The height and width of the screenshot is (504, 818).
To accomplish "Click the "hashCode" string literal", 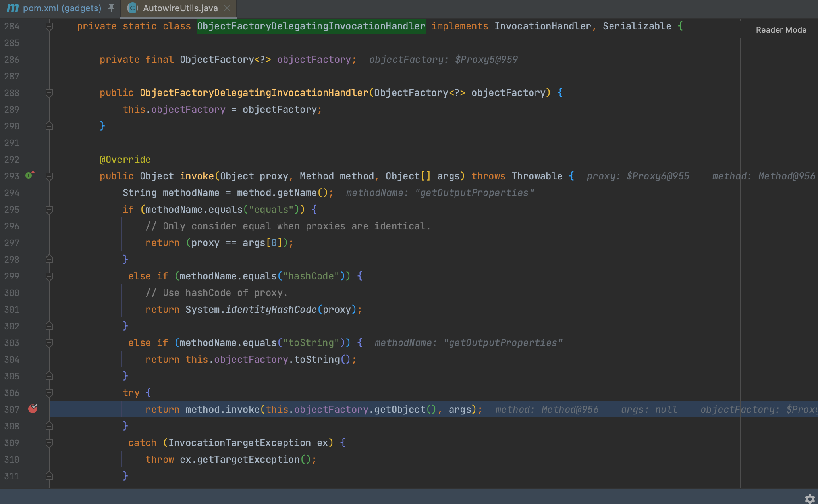I will tap(311, 276).
